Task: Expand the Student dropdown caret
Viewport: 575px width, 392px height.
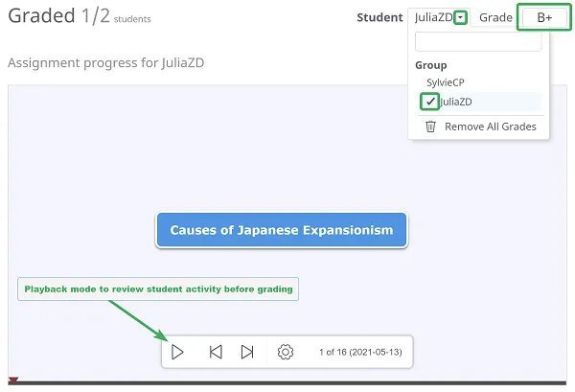Action: click(x=460, y=17)
